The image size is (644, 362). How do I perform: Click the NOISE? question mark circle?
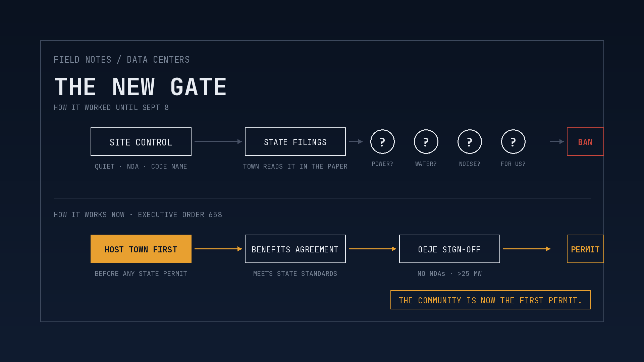[x=470, y=141]
